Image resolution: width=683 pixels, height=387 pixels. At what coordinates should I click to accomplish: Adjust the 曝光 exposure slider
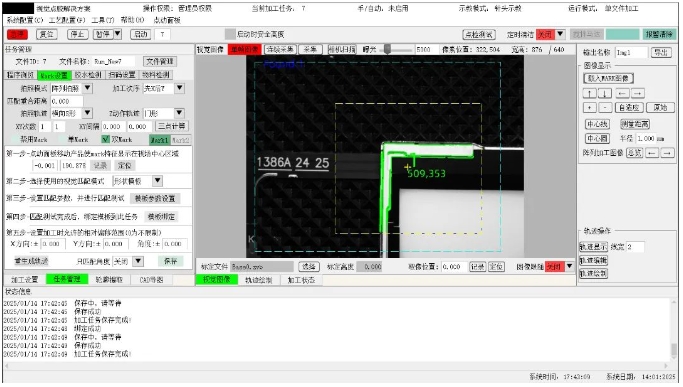tap(387, 50)
